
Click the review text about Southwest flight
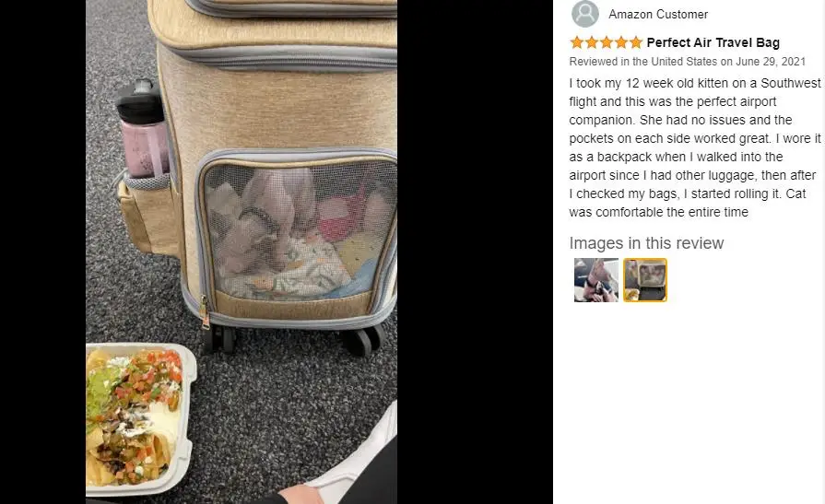(x=695, y=147)
